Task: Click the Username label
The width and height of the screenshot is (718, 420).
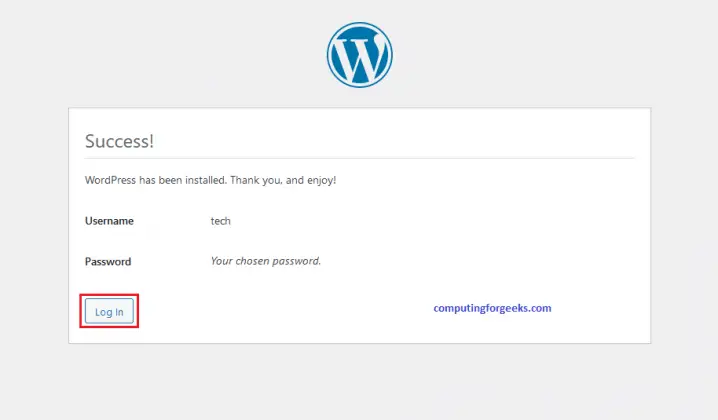Action: click(x=109, y=221)
